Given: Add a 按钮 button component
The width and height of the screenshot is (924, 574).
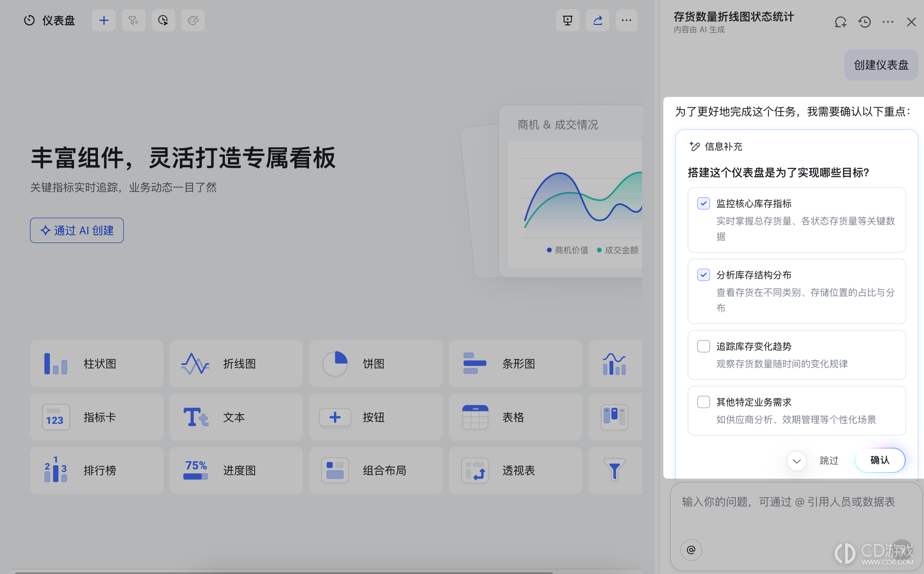Looking at the screenshot, I should (376, 417).
